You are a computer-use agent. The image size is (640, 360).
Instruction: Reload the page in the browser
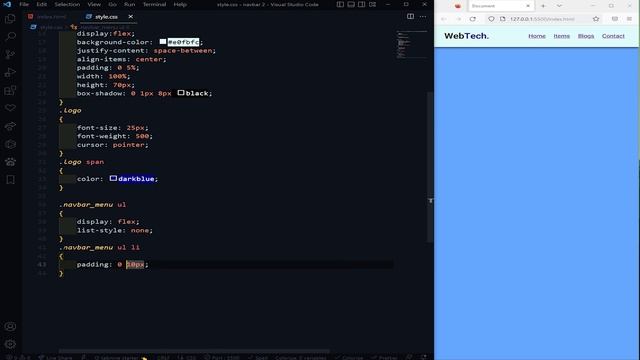point(473,19)
